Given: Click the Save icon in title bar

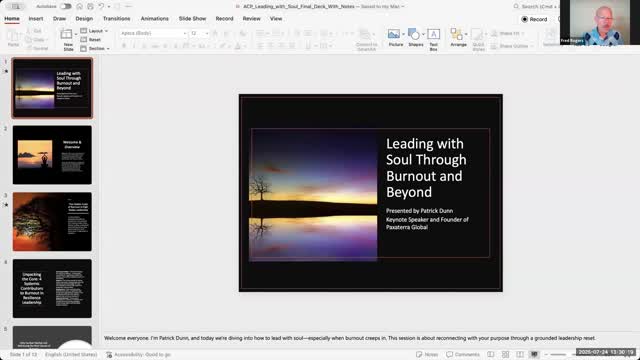Looking at the screenshot, I should [x=90, y=6].
